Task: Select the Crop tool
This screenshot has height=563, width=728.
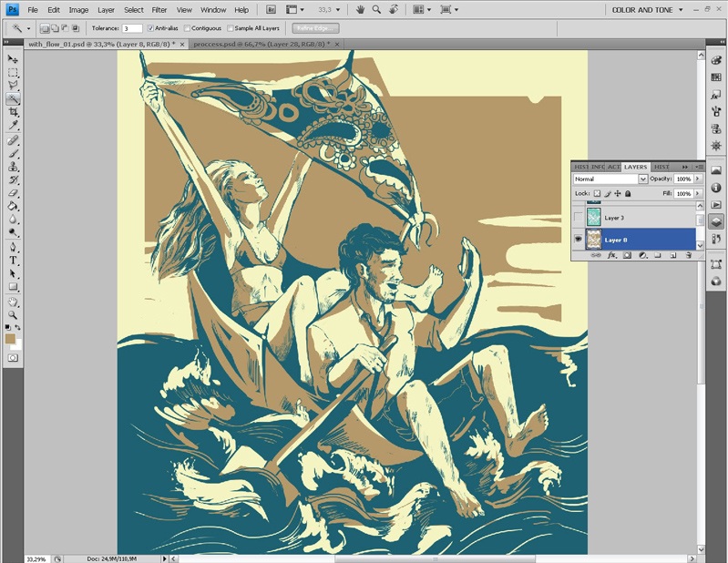Action: click(x=13, y=111)
